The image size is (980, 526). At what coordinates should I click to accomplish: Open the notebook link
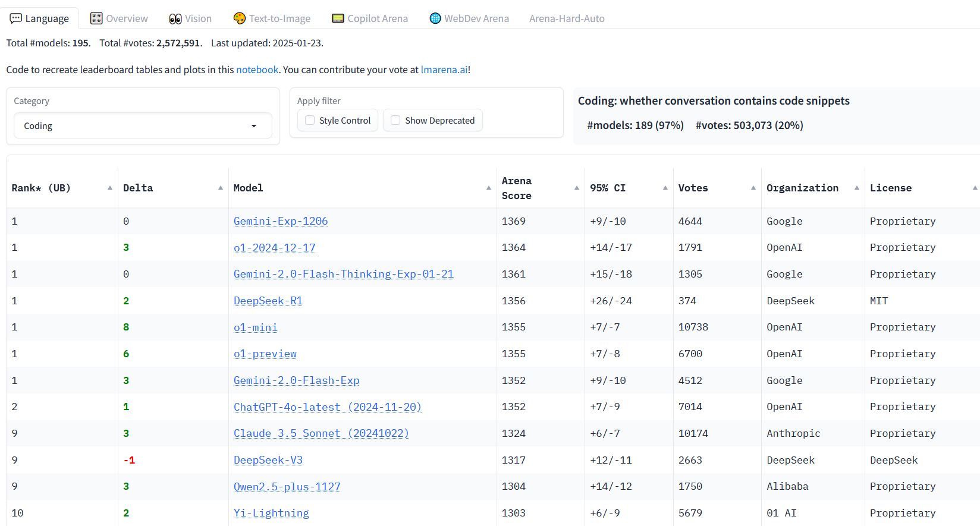point(257,70)
